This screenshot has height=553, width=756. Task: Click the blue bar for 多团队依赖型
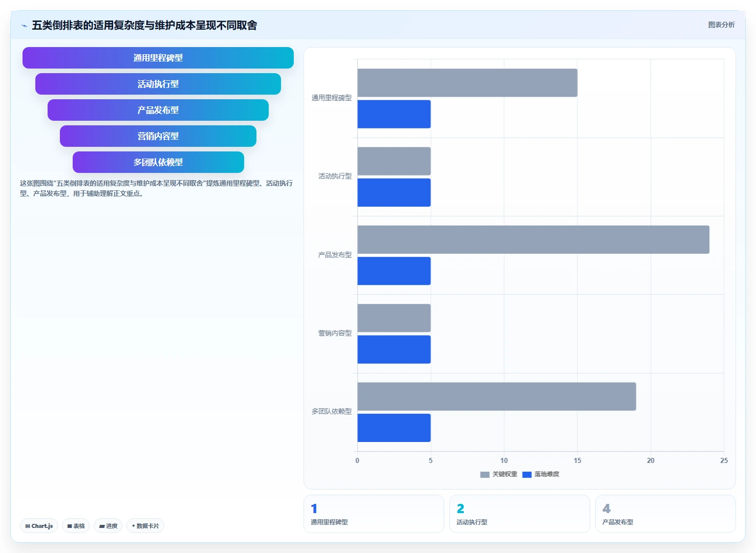coord(394,428)
